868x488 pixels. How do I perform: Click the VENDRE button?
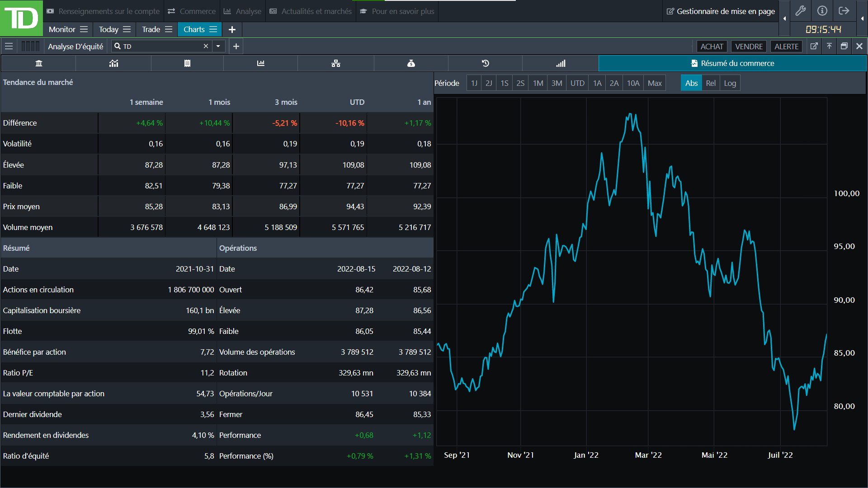[x=749, y=47]
